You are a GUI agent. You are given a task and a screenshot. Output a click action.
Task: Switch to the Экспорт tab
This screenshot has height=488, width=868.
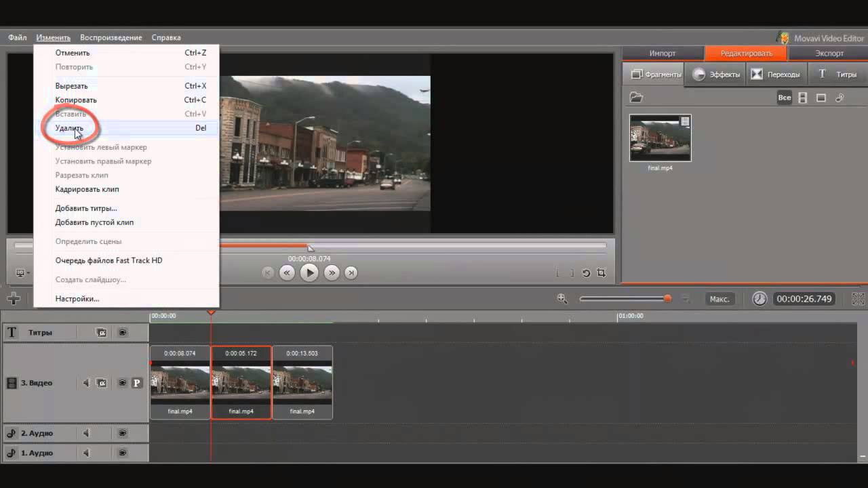click(x=829, y=54)
